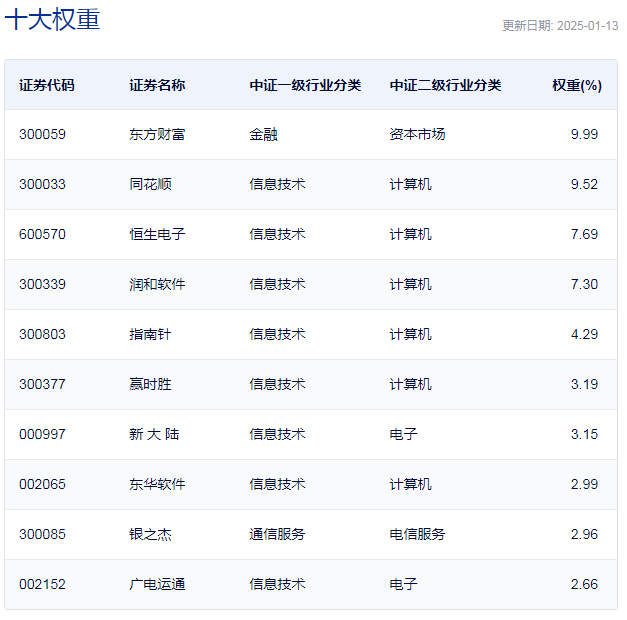Select security code 300033
Image resolution: width=627 pixels, height=620 pixels.
[x=42, y=184]
